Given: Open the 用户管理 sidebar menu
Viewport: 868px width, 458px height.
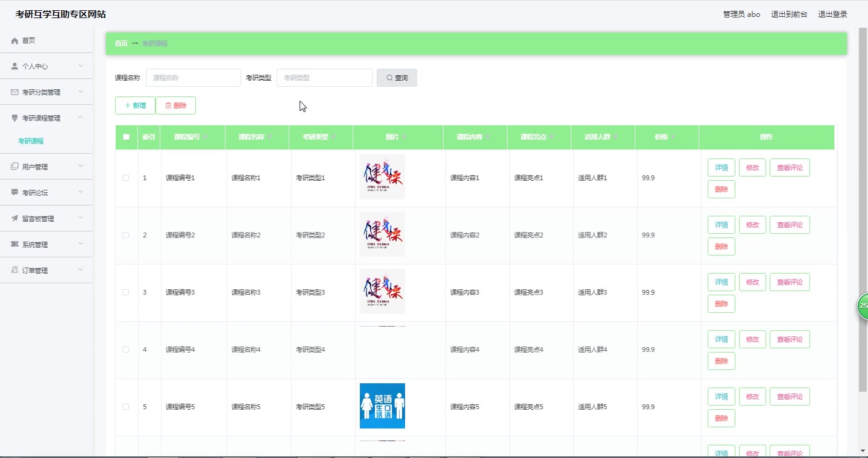Looking at the screenshot, I should 46,167.
